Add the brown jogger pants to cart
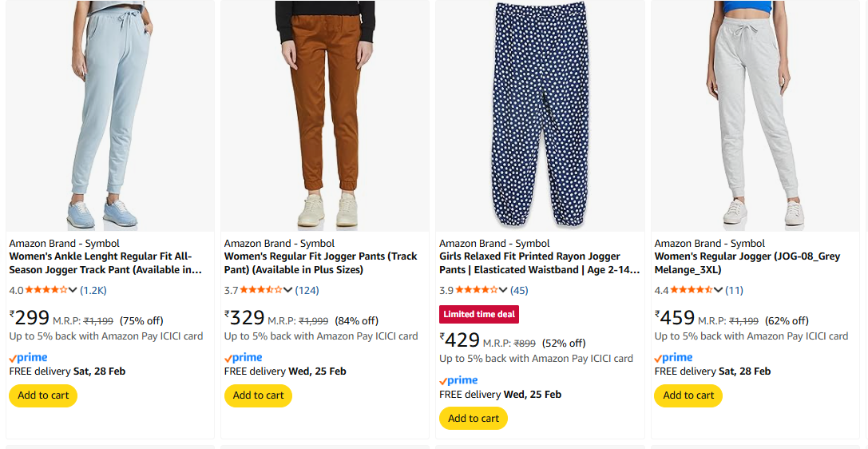This screenshot has height=449, width=868. click(258, 395)
